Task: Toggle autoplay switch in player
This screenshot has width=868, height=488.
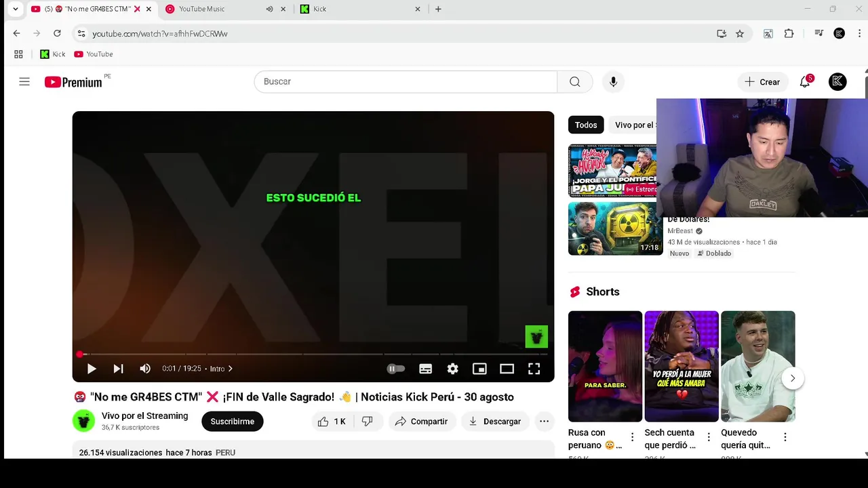Action: coord(396,369)
